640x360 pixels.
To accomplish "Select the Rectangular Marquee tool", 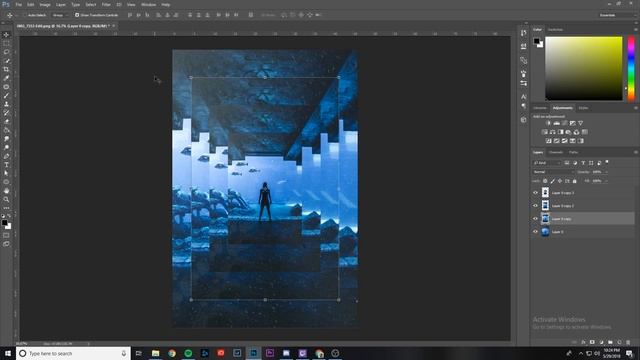I will pos(6,43).
